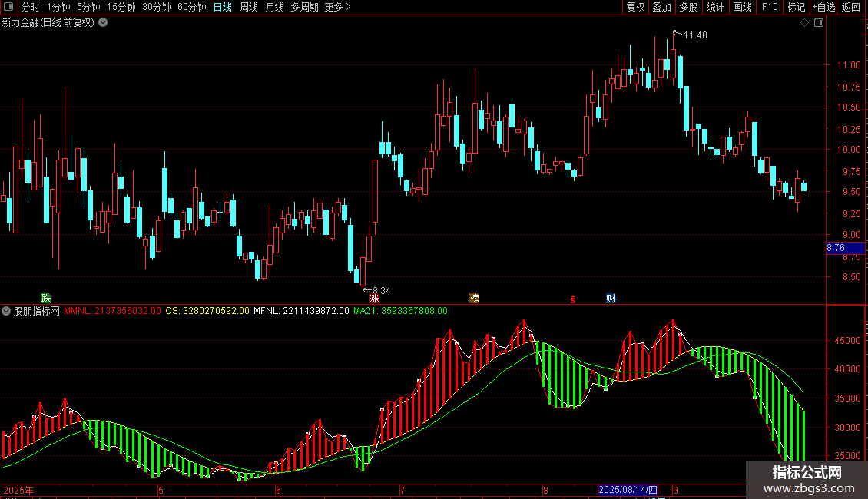This screenshot has height=499, width=868.
Task: Click the 11.00 price axis label
Action: tap(849, 64)
